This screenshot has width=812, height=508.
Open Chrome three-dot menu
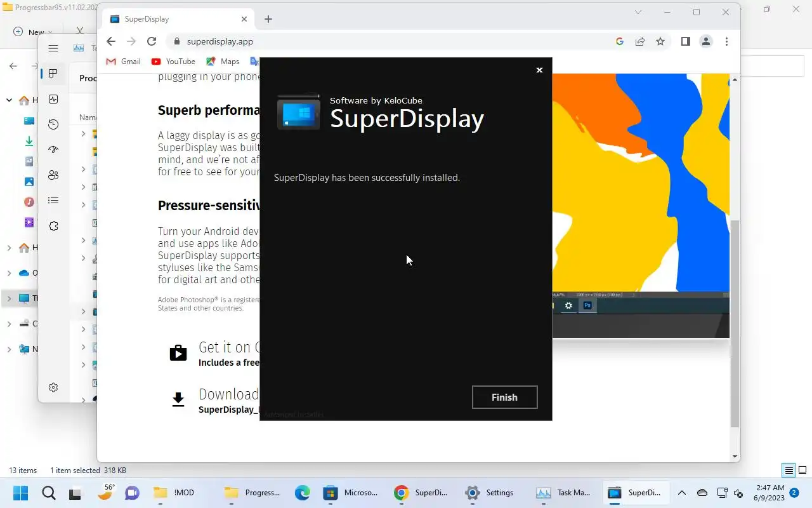pos(726,41)
